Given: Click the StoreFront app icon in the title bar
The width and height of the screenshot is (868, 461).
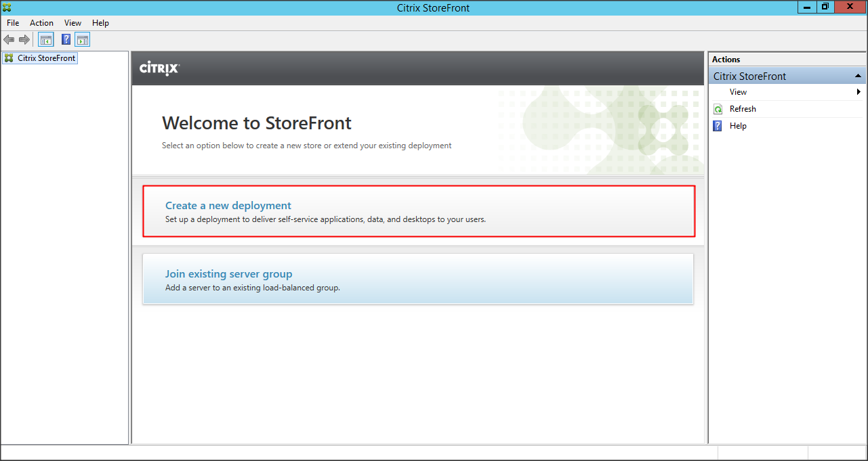Looking at the screenshot, I should click(7, 7).
